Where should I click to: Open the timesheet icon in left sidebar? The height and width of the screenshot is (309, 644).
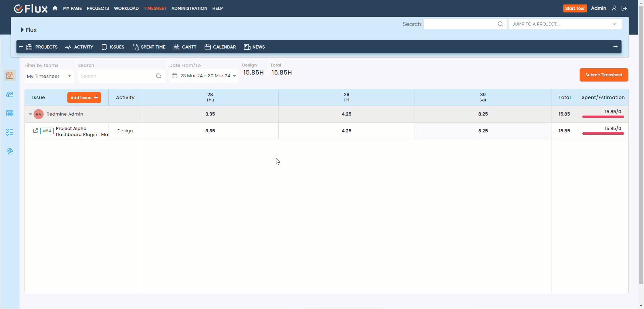pos(10,75)
